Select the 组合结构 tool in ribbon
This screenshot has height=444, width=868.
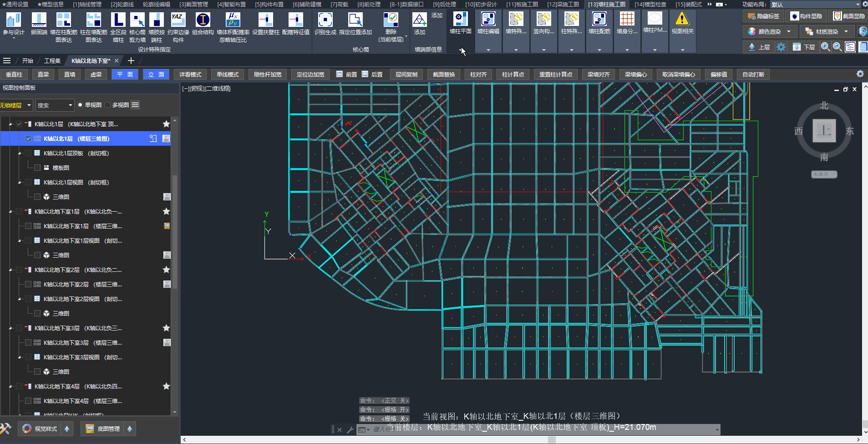[x=203, y=20]
